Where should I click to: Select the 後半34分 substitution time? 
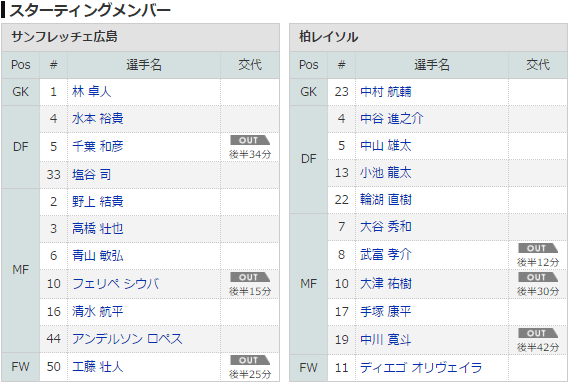pos(250,155)
